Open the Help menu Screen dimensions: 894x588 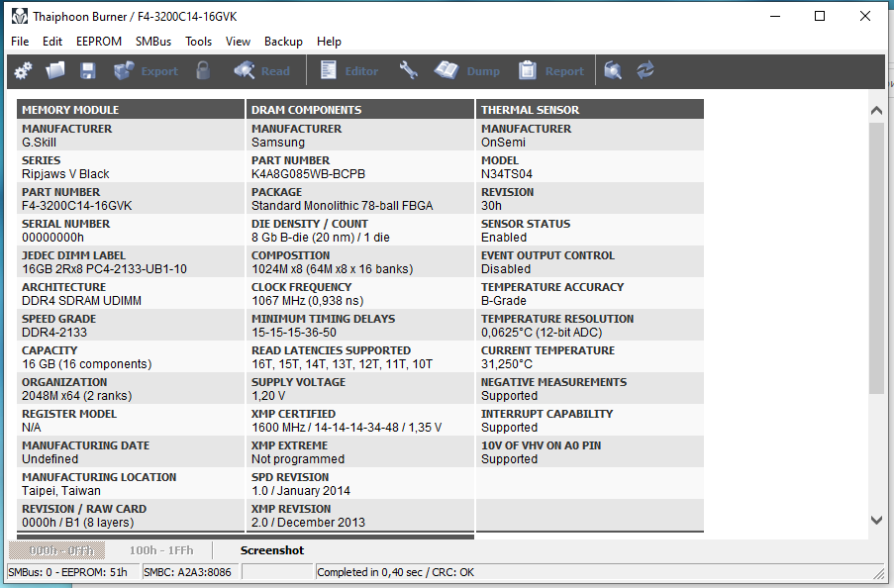click(329, 42)
